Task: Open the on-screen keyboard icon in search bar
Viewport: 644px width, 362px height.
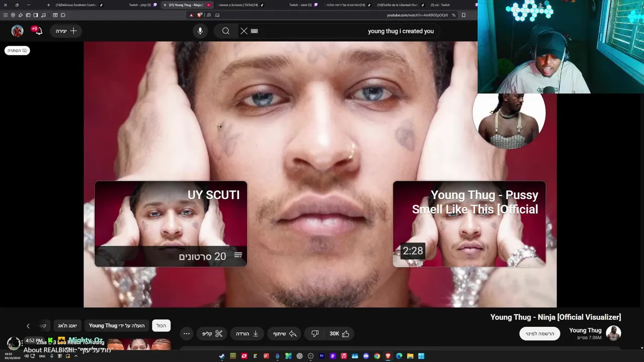Action: pos(254,31)
